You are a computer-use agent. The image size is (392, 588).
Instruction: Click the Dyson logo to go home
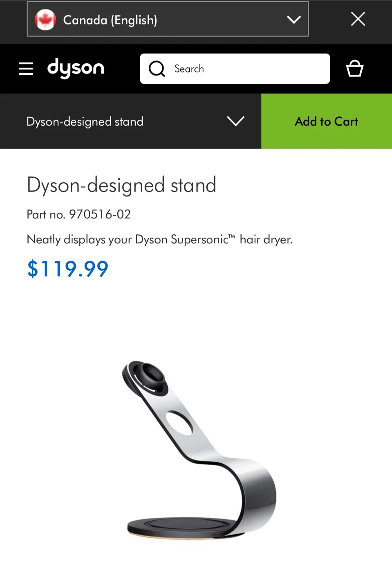[x=76, y=68]
